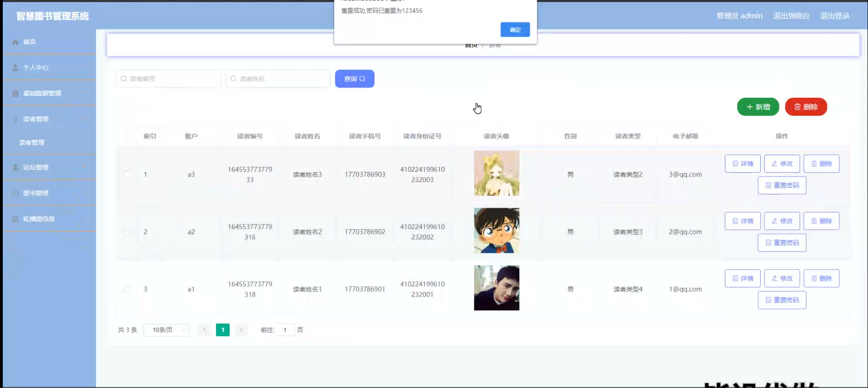Open the 10条/页 page size dropdown
Viewport: 868px width, 388px height.
(166, 330)
